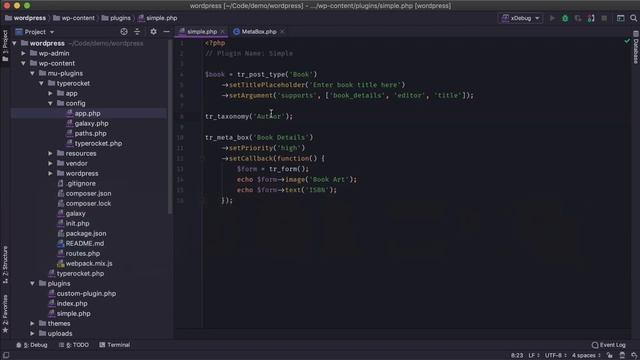Viewport: 640px width, 360px height.
Task: Select paths.php in project tree
Action: tap(90, 133)
